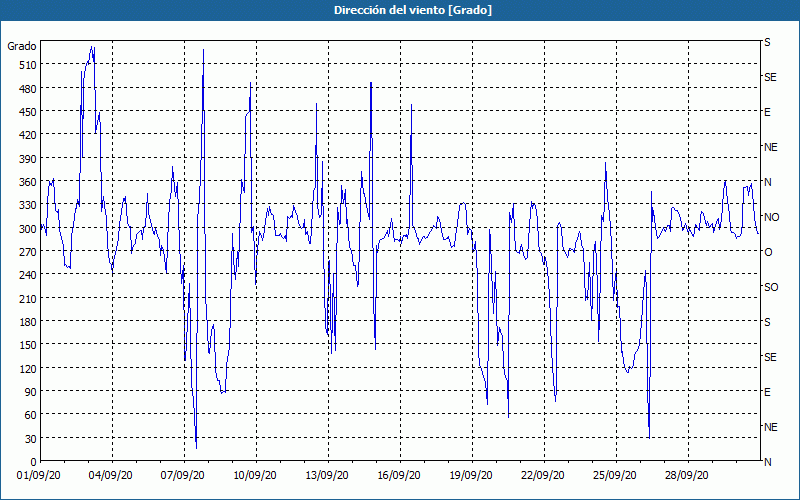Click the 'SO' compass label on right axis
The width and height of the screenshot is (800, 500).
[x=771, y=287]
